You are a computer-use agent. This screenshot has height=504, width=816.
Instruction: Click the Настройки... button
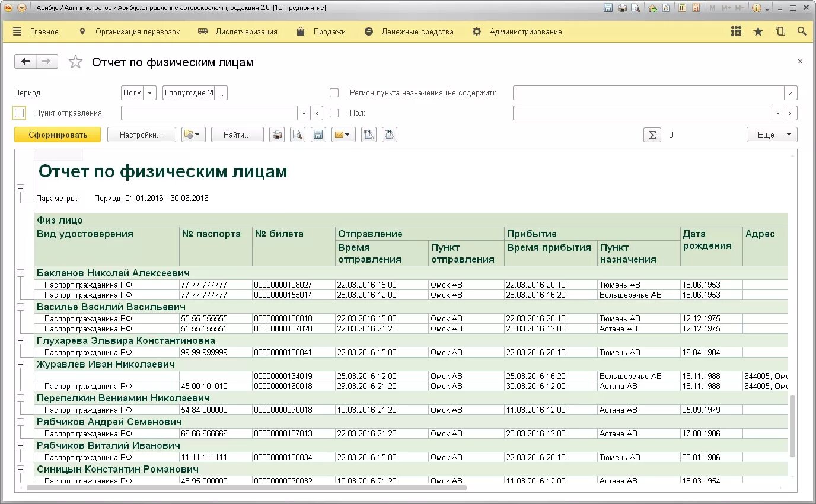[142, 135]
